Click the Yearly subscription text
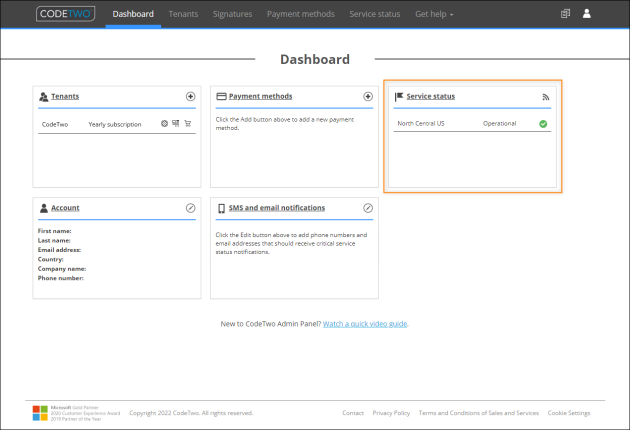This screenshot has width=630, height=430. click(115, 125)
